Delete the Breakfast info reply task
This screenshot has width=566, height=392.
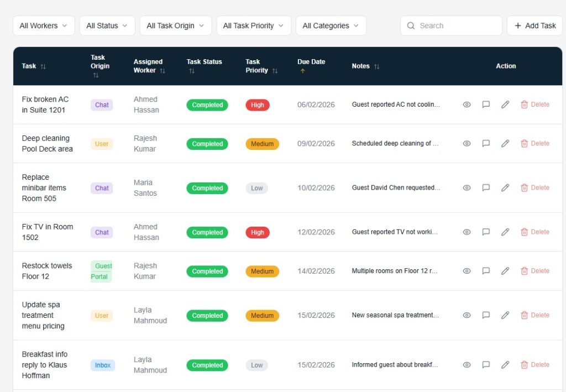(534, 365)
